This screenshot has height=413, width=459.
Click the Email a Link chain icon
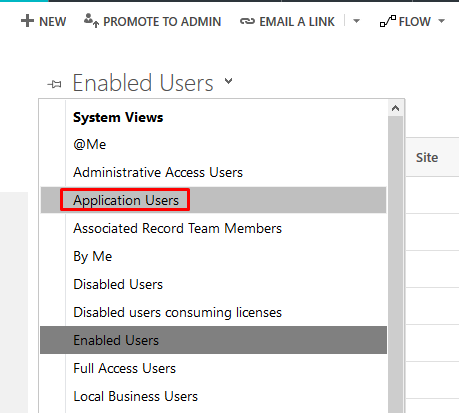click(x=247, y=22)
